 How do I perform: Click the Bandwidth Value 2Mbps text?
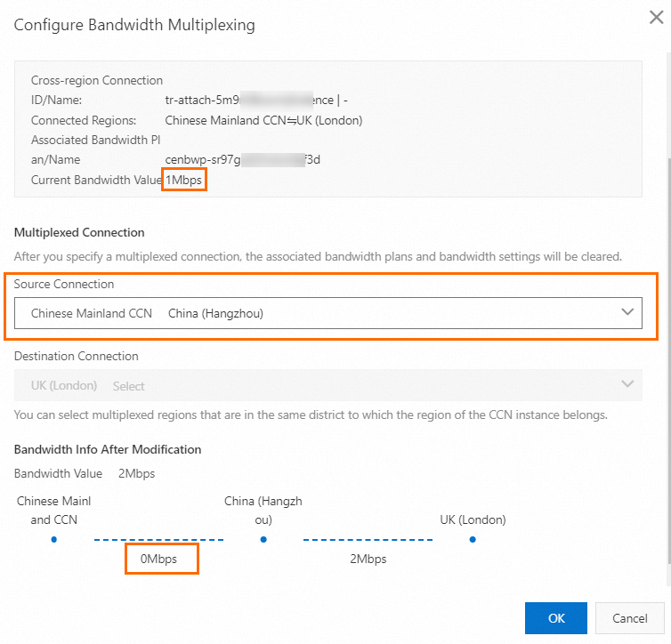(x=136, y=473)
